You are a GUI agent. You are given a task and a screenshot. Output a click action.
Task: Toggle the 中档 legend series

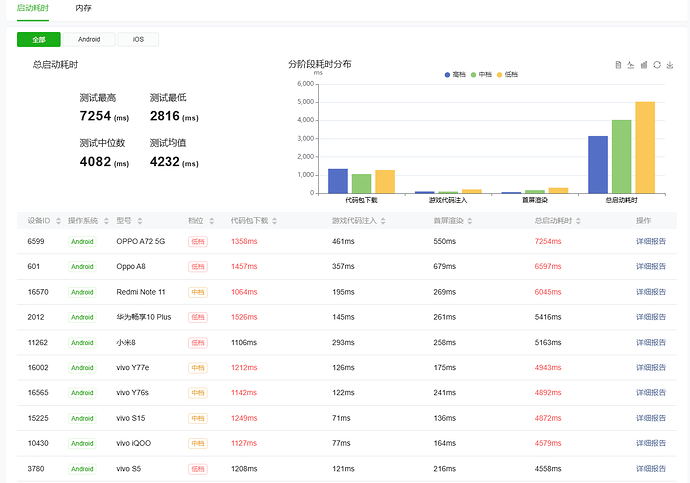481,75
